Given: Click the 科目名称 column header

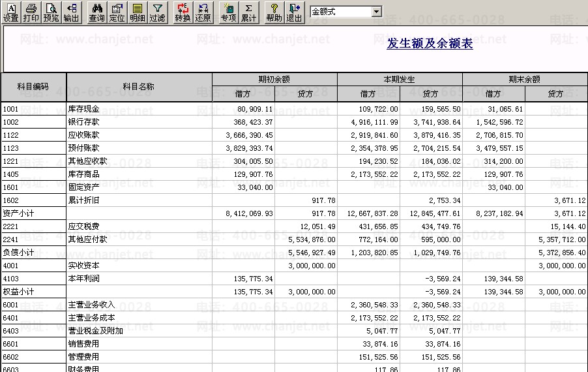Looking at the screenshot, I should click(x=138, y=87).
